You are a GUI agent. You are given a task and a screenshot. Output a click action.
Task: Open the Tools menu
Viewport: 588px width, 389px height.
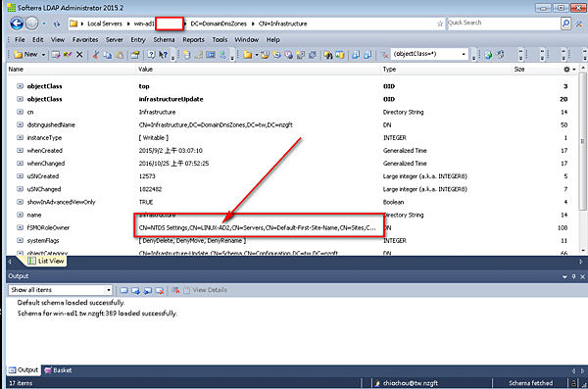tap(220, 39)
